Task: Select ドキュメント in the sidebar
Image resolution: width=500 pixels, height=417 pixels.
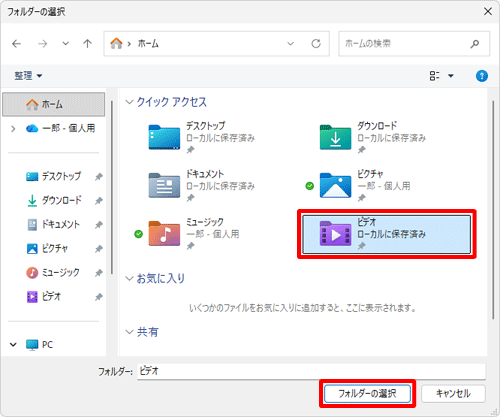Action: click(53, 224)
